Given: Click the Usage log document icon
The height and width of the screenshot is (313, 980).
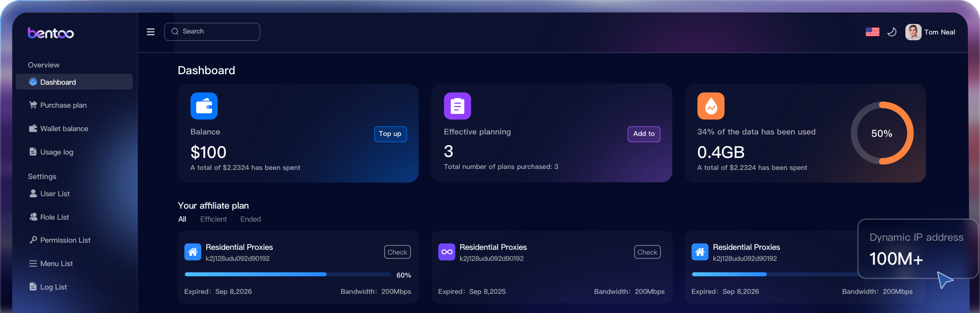Looking at the screenshot, I should click(33, 152).
